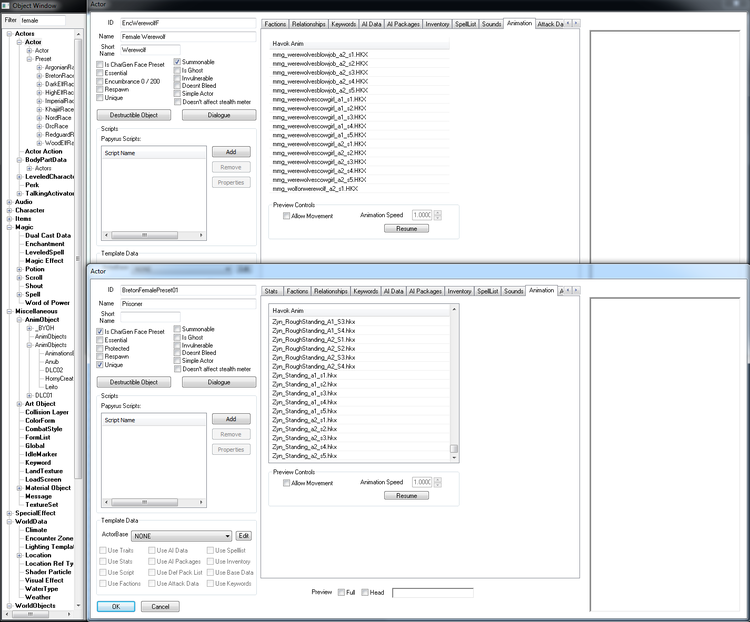Click Animation Speed stepper in Prisoner window
This screenshot has height=622, width=750.
pos(438,482)
